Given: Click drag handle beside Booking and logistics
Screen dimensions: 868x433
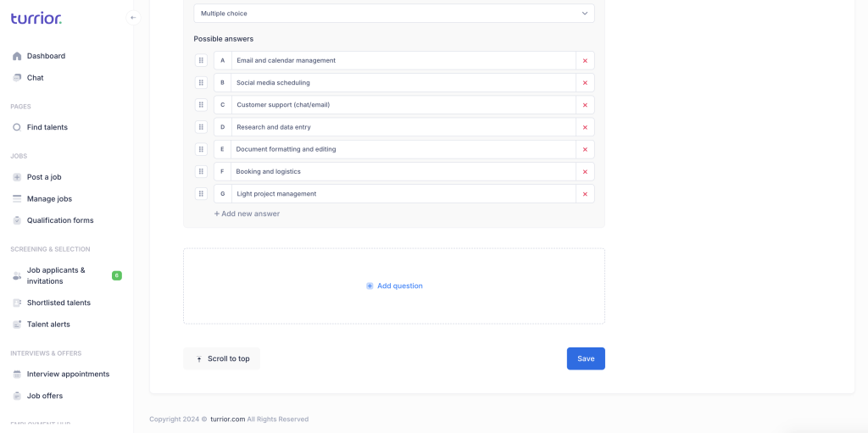Looking at the screenshot, I should [x=201, y=172].
